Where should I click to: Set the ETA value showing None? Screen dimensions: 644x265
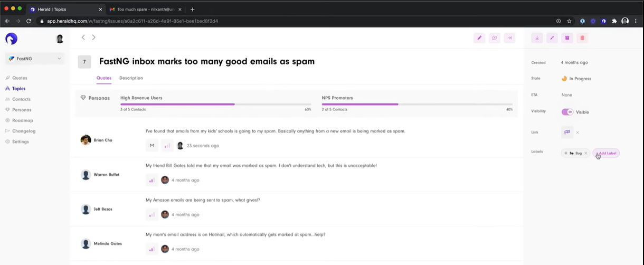pyautogui.click(x=566, y=95)
